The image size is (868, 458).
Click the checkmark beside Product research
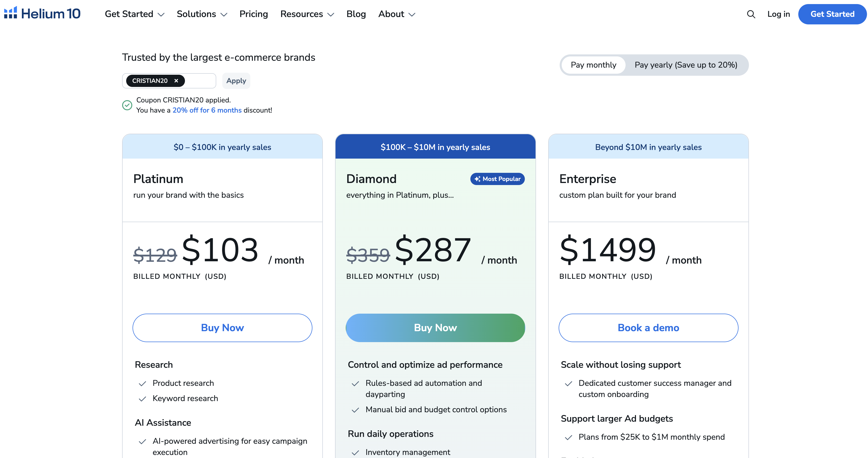142,384
